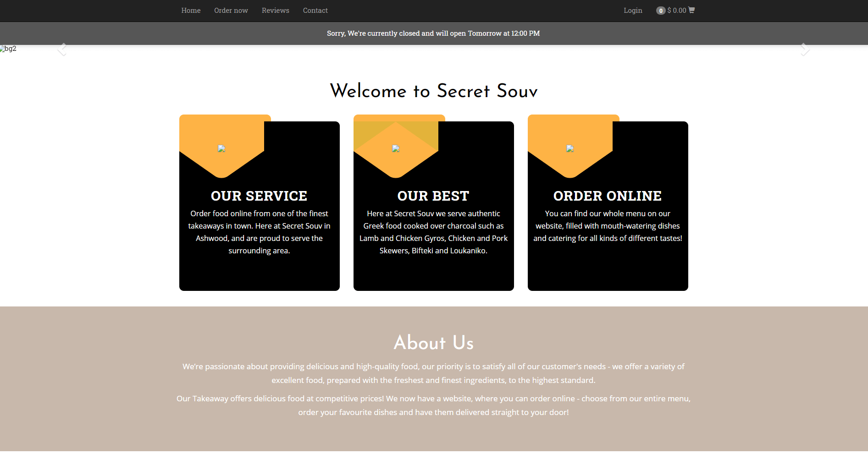Navigate to the Home page

191,11
